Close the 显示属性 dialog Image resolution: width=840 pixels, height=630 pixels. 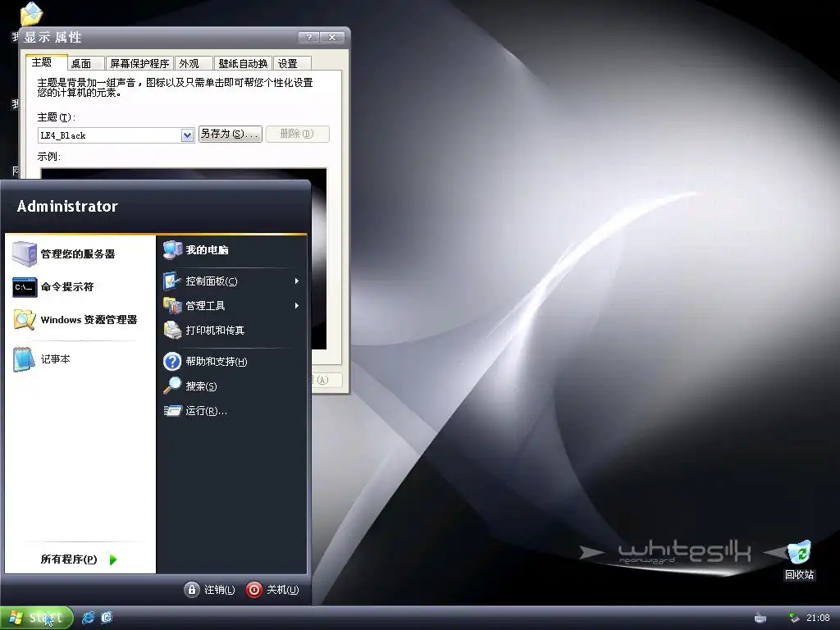click(x=332, y=38)
